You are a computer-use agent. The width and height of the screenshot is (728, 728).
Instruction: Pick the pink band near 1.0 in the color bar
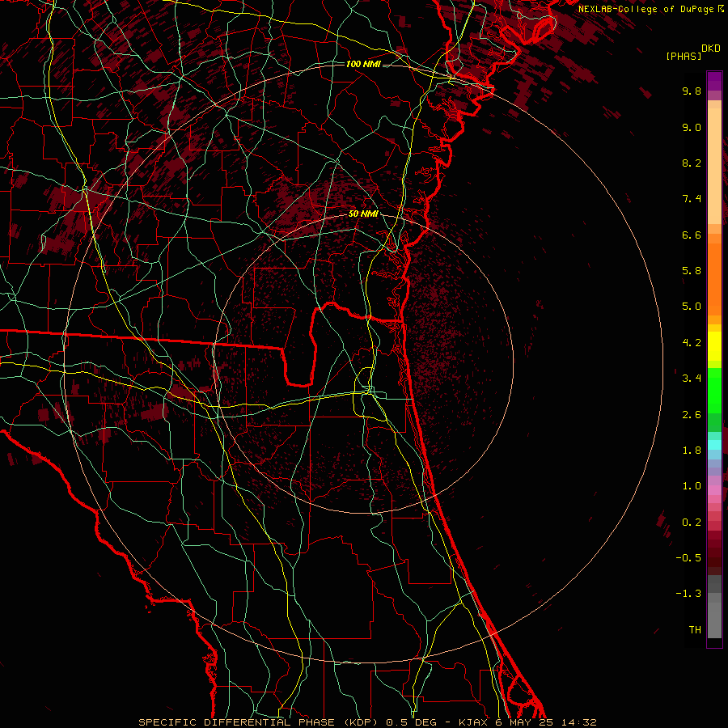point(714,490)
